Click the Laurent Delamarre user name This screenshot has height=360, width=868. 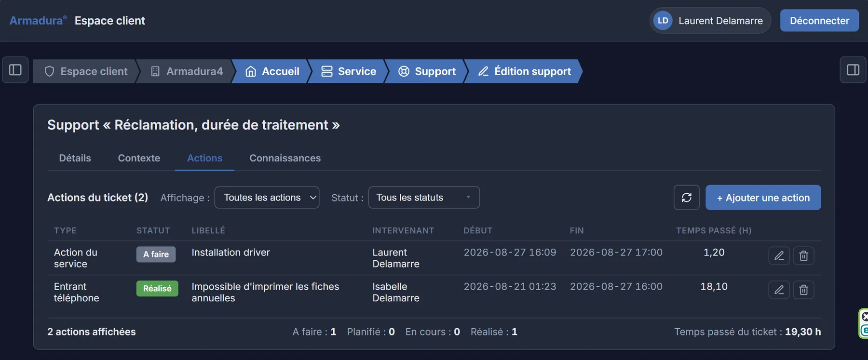(x=720, y=21)
